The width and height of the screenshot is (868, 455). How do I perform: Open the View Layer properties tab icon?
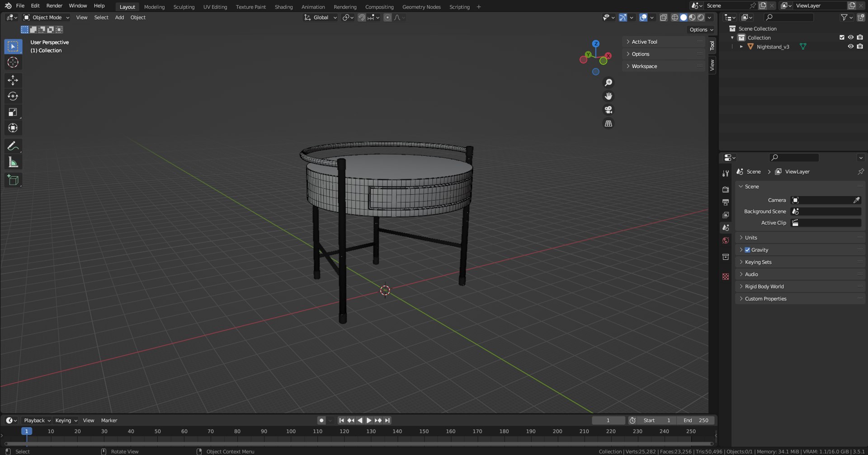pos(726,215)
